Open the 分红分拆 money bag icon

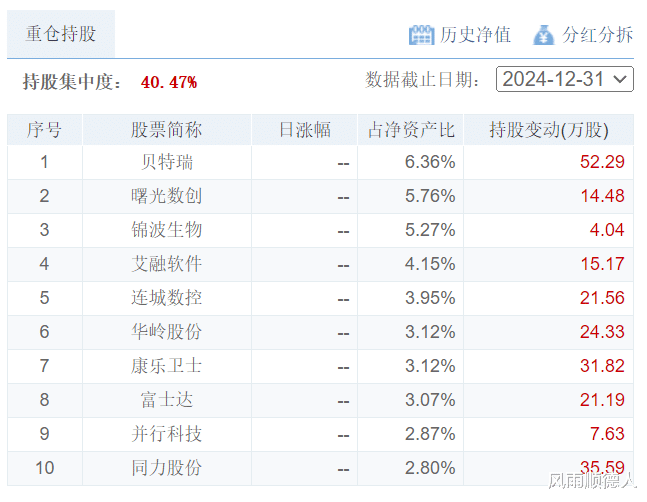point(543,35)
